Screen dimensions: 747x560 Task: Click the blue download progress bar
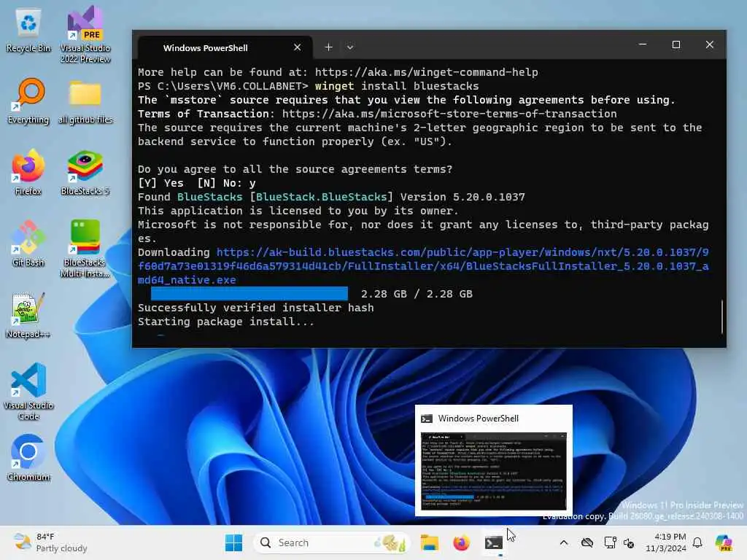(249, 294)
